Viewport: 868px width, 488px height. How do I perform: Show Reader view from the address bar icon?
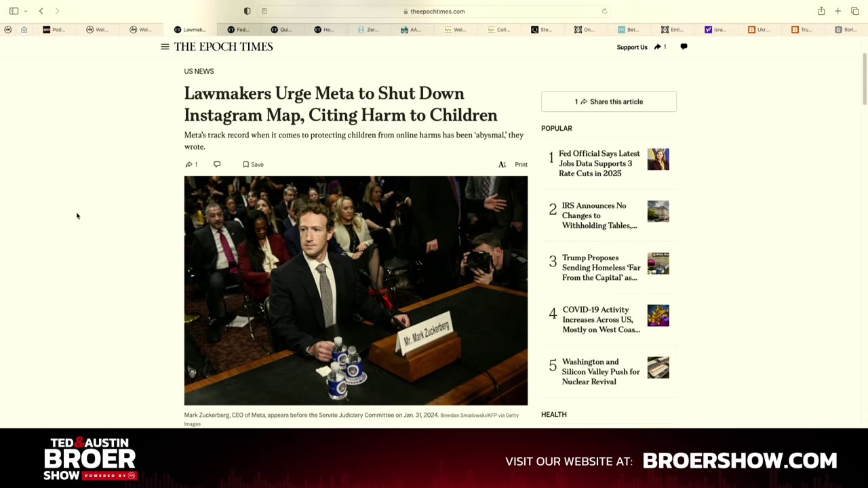point(264,11)
